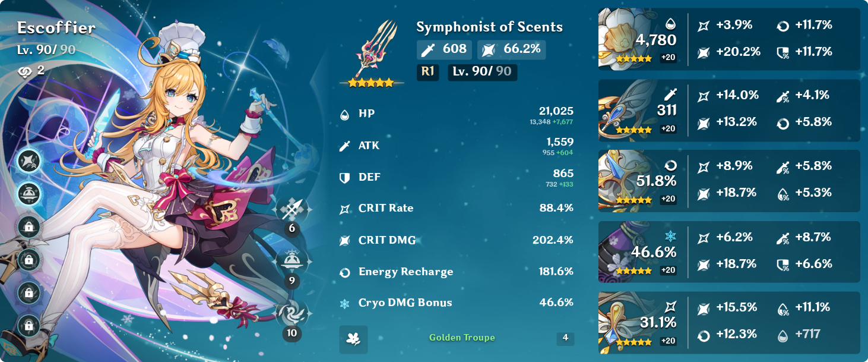Click the Cryo DMG Bonus snowflake icon

[x=344, y=304]
